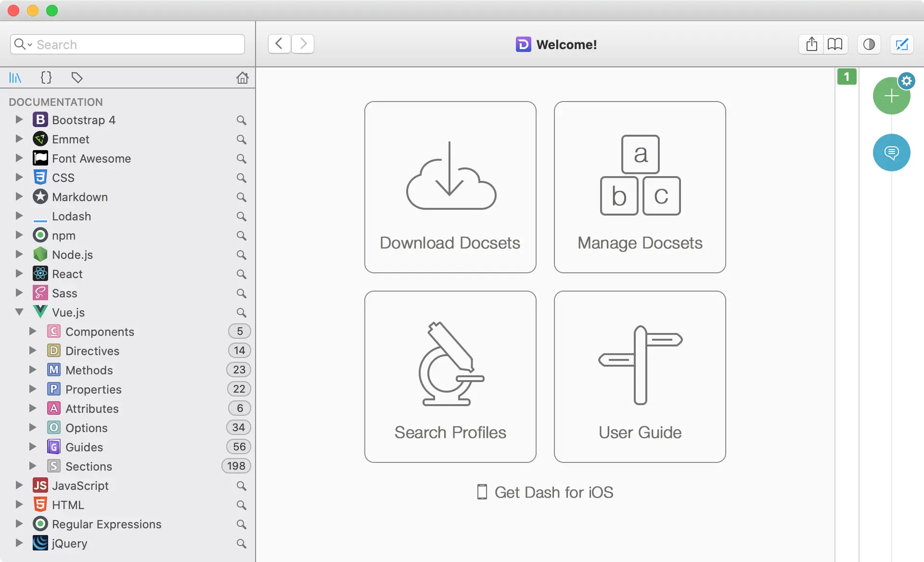Click the home icon in sidebar
Screen dimensions: 924x562
242,77
